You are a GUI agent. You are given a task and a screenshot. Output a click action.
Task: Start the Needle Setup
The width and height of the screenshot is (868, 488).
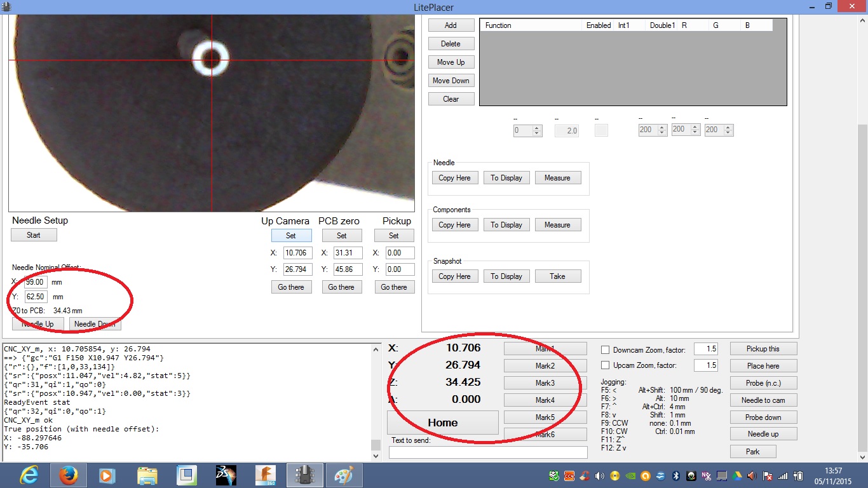pyautogui.click(x=34, y=235)
